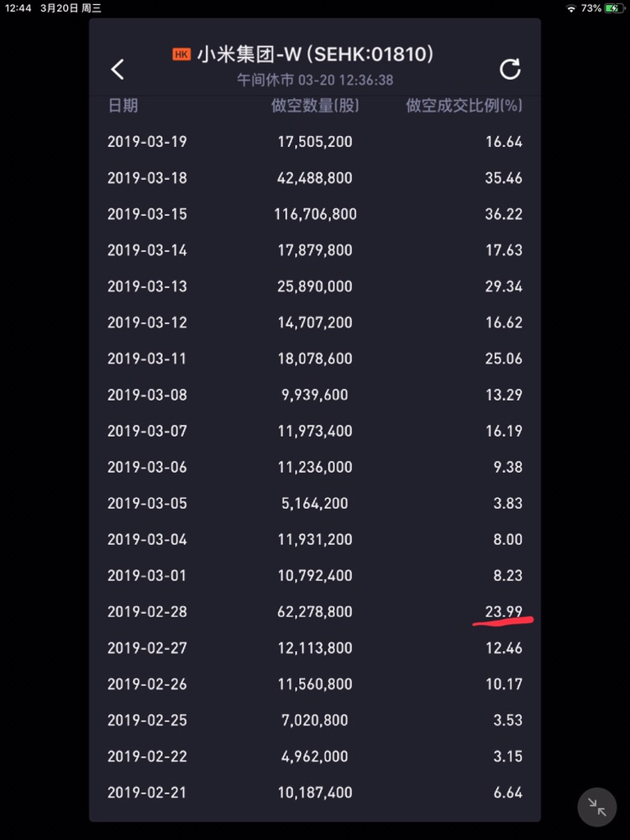Select the 2019-02-21 row date
Viewport: 630px width, 840px height.
pos(147,792)
